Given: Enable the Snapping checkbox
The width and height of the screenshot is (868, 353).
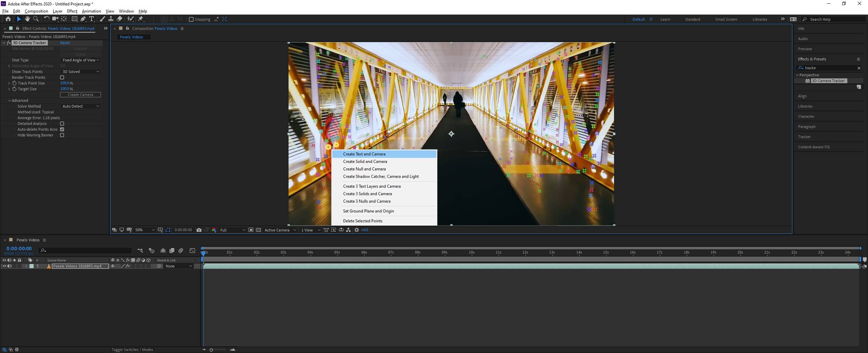Looking at the screenshot, I should pos(191,19).
